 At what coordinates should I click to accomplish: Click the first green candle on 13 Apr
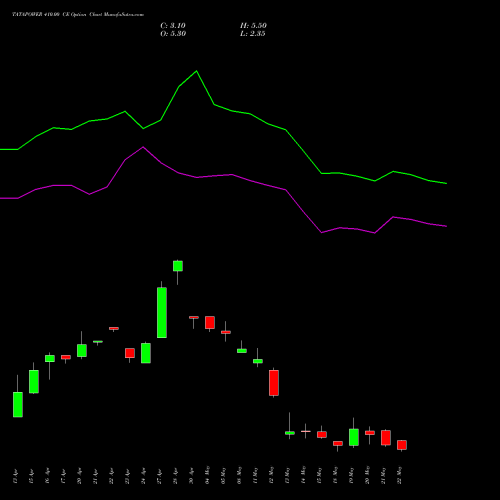18,404
